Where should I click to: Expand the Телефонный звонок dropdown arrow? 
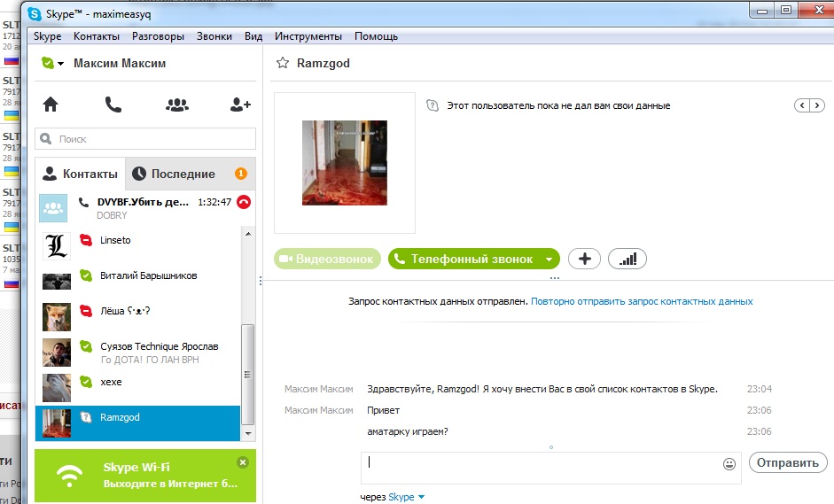549,260
